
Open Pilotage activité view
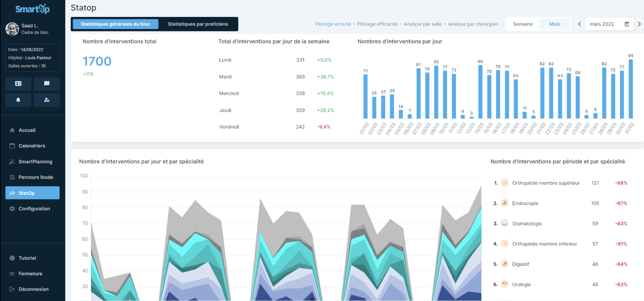point(333,24)
